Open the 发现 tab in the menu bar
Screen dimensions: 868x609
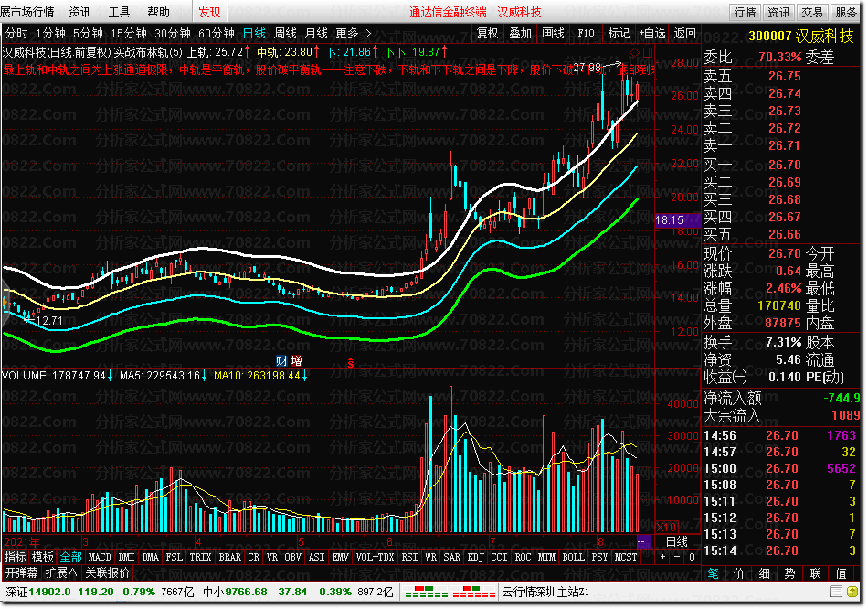click(x=209, y=12)
